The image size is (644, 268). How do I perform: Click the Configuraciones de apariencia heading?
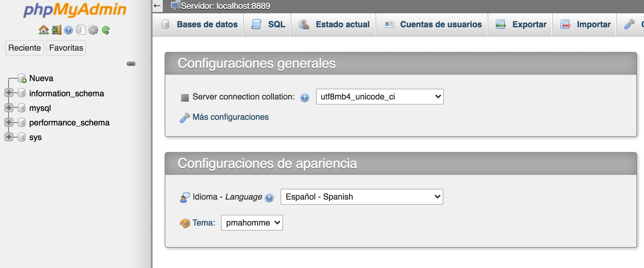[x=267, y=163]
